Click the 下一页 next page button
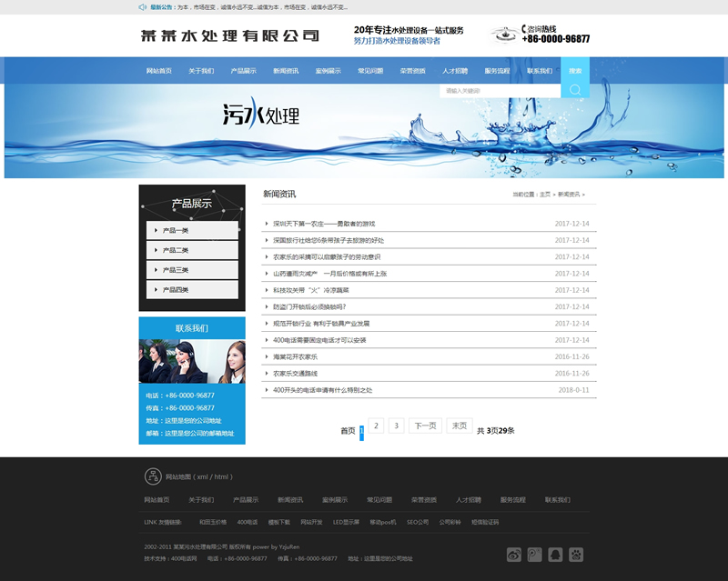Screen dimensions: 728x581 coord(425,426)
